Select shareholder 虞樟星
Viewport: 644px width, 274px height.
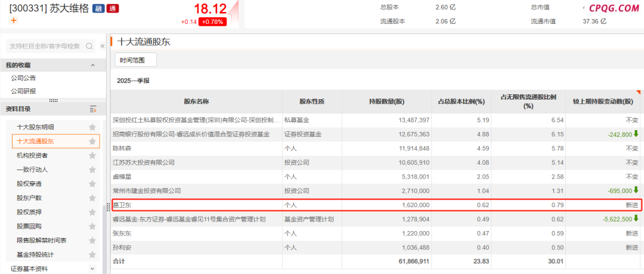click(x=122, y=177)
